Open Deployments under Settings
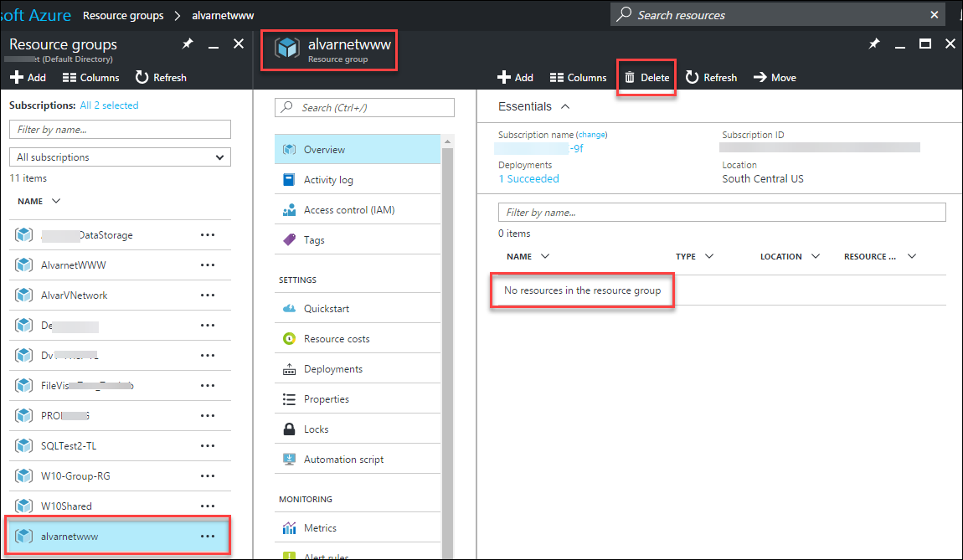Screen dimensions: 963x560 [x=358, y=368]
